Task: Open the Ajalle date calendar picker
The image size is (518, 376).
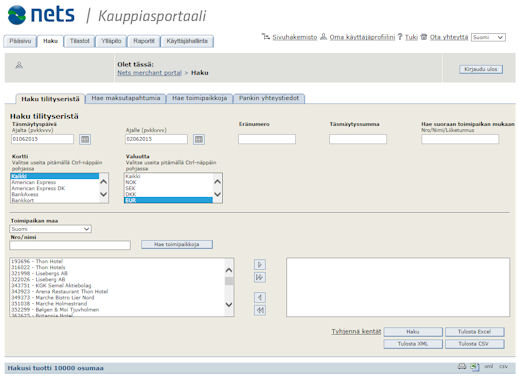Action: tap(199, 139)
